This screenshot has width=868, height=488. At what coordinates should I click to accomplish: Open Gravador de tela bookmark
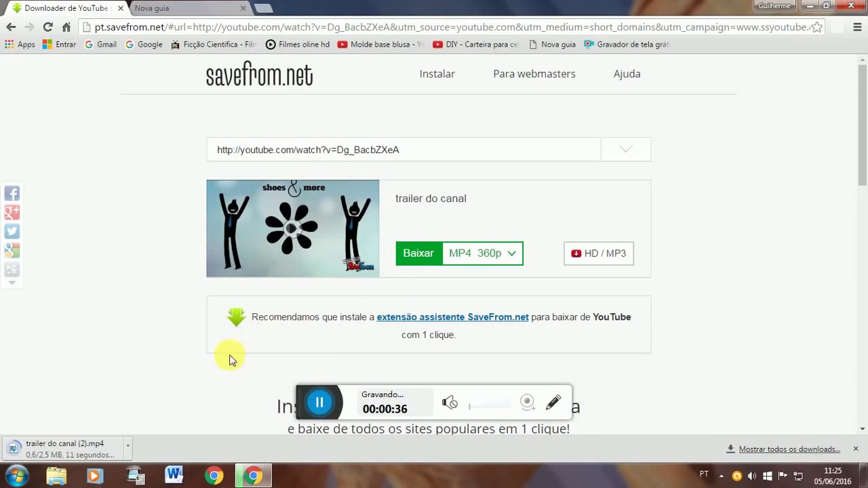coord(627,45)
